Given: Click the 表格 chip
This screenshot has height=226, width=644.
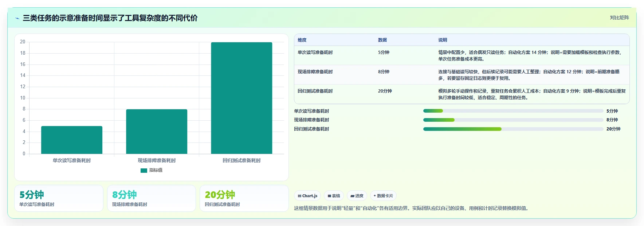Looking at the screenshot, I should coord(334,196).
